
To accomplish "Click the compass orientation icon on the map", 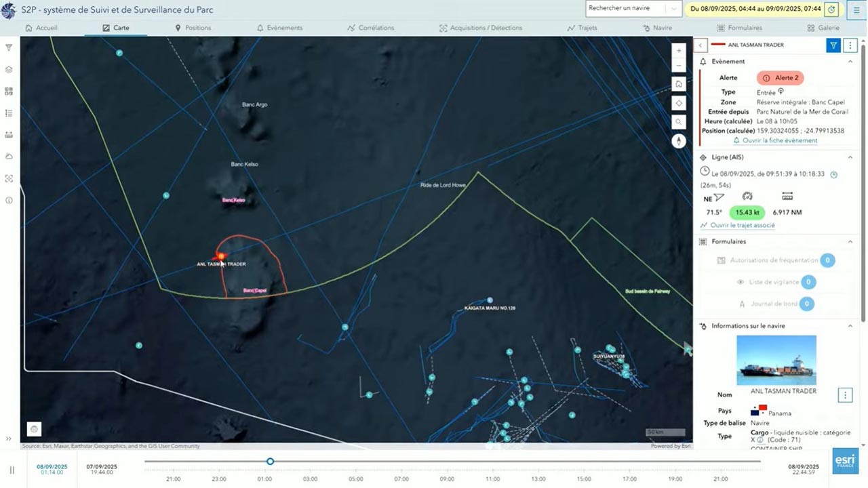I will pyautogui.click(x=679, y=141).
